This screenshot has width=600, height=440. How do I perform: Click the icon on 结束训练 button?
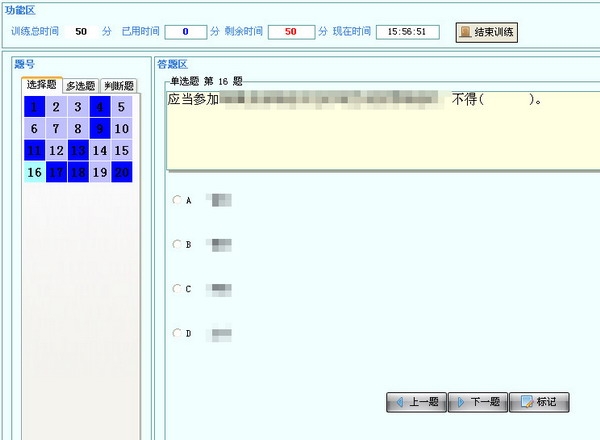(x=465, y=32)
